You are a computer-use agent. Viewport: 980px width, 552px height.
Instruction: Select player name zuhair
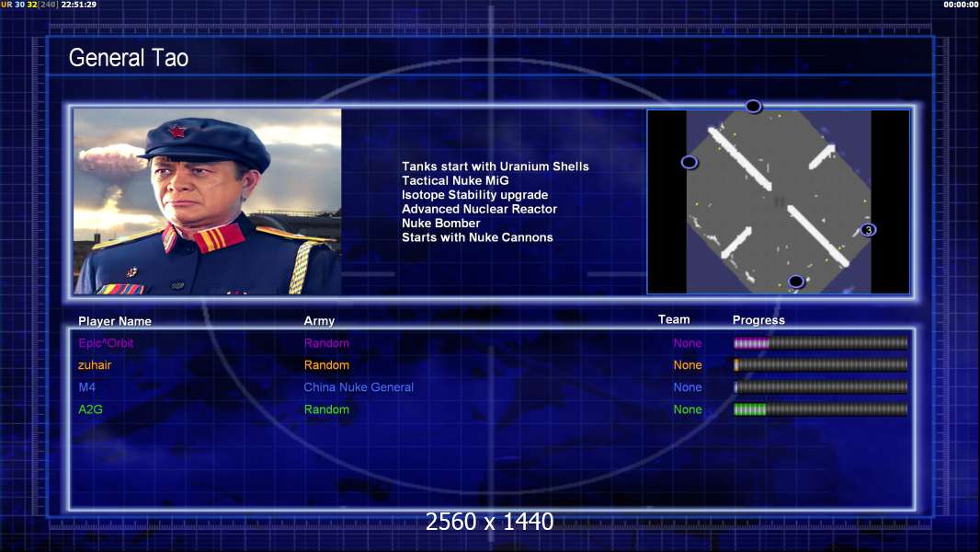coord(95,365)
